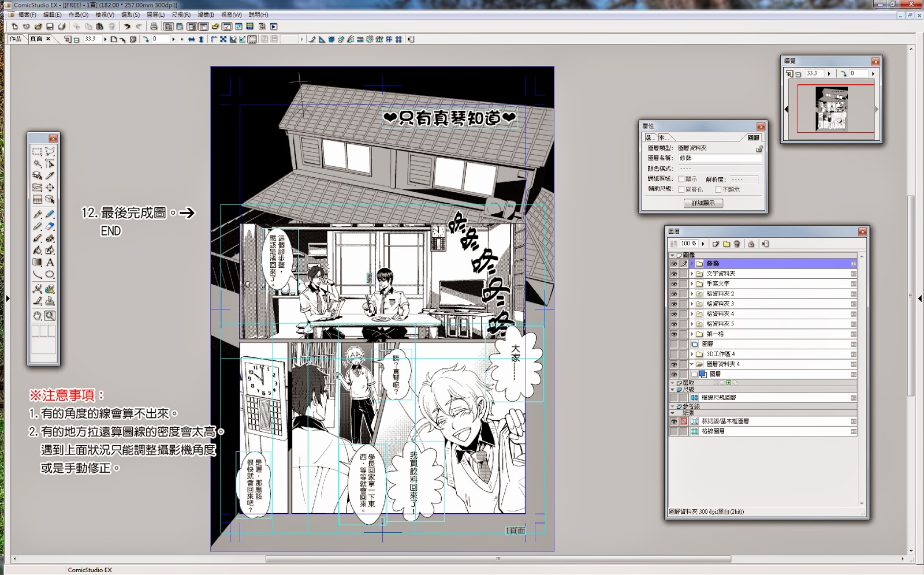
Task: Expand the 文字資料夾 folder
Action: coord(692,274)
